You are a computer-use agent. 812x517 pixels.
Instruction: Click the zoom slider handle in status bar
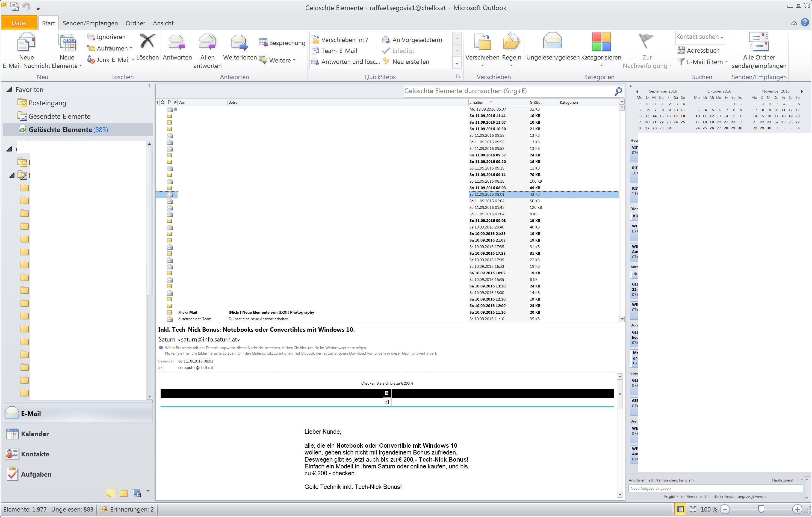click(761, 509)
